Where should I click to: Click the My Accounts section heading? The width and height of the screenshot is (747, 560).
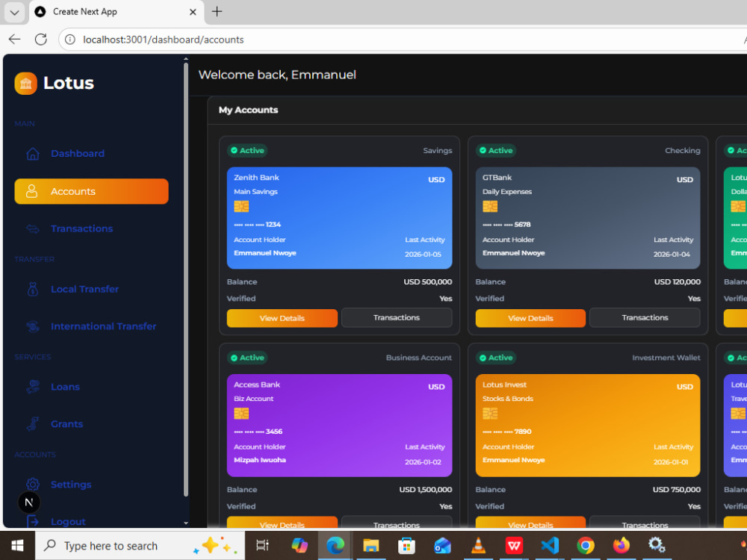pyautogui.click(x=248, y=110)
